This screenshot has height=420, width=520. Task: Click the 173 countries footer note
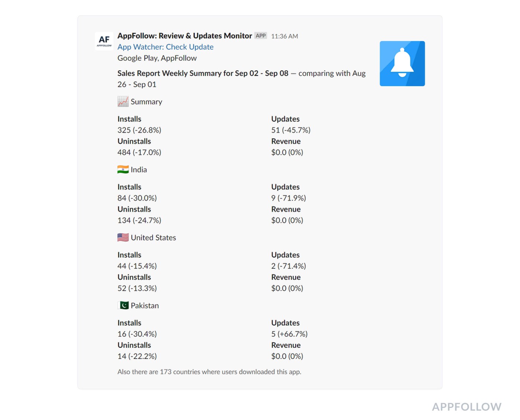pyautogui.click(x=209, y=372)
